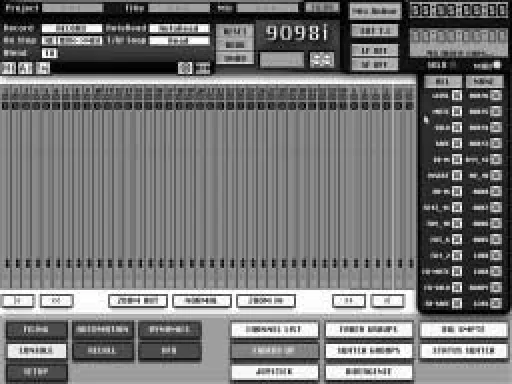Open the STATUS MASTER view
This screenshot has height=384, width=512.
coord(464,351)
